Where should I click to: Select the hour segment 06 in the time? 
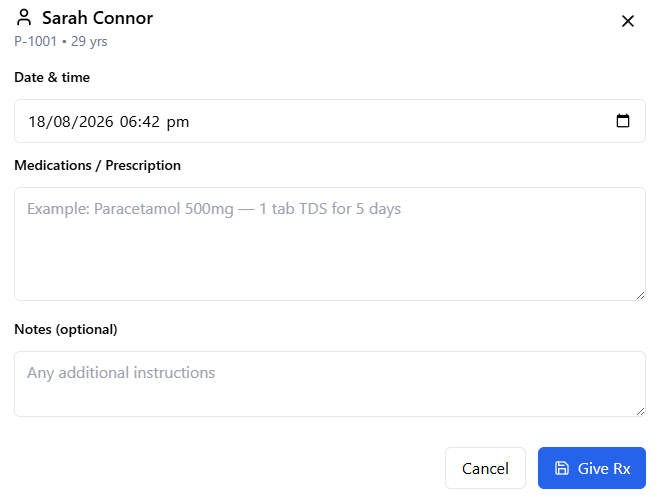click(128, 122)
